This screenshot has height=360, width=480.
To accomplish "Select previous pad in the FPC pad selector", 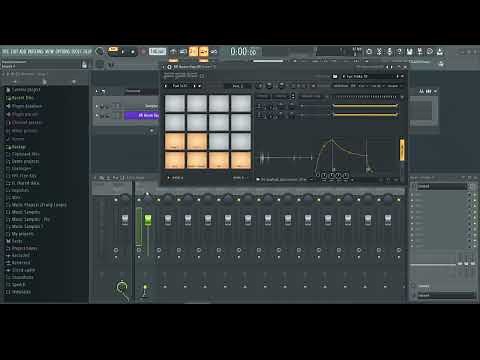I will (x=166, y=86).
